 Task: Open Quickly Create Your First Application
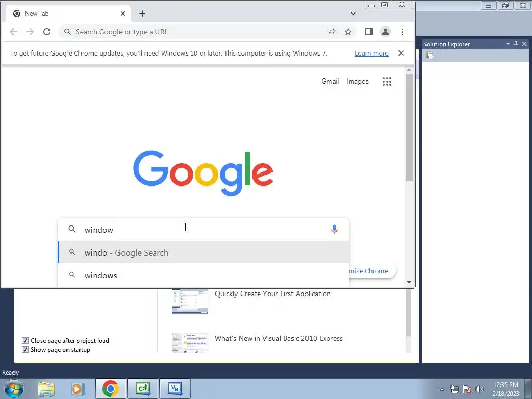click(x=272, y=294)
